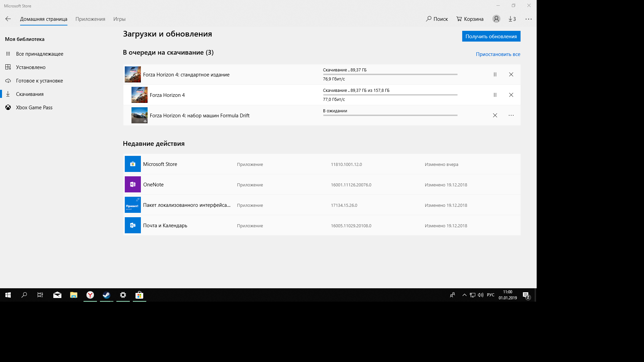Open the Почта и Календарь tile icon
This screenshot has height=362, width=644.
(133, 225)
